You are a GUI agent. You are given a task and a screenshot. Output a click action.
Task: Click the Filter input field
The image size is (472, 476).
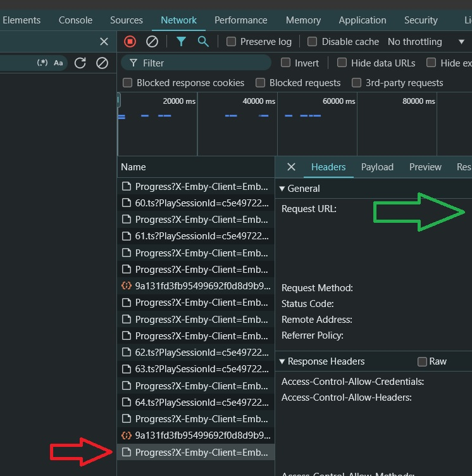pyautogui.click(x=196, y=63)
